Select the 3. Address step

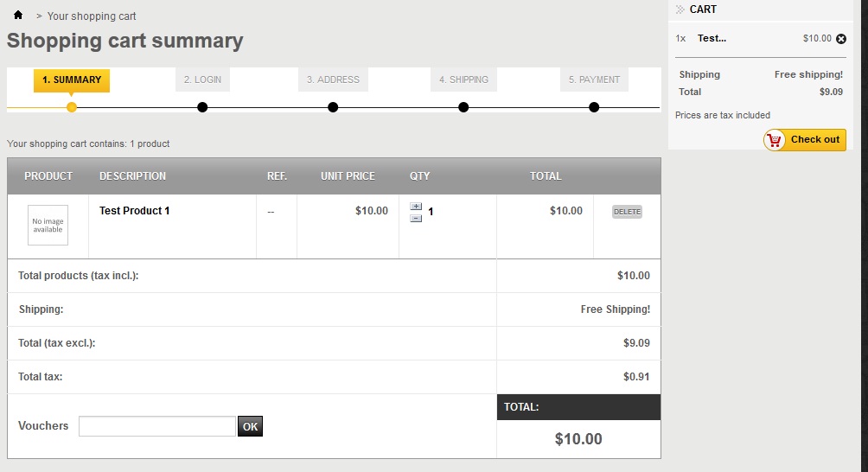coord(333,80)
